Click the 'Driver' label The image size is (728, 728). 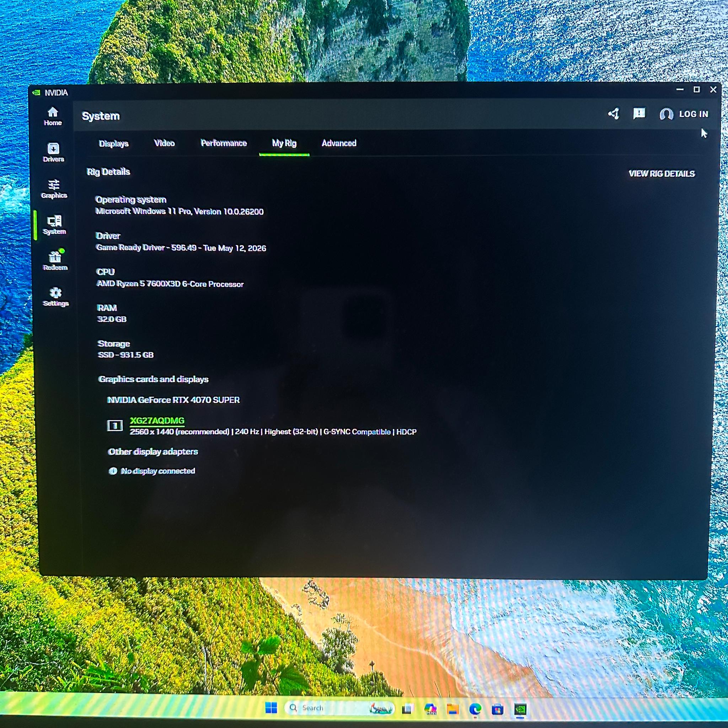pyautogui.click(x=108, y=236)
